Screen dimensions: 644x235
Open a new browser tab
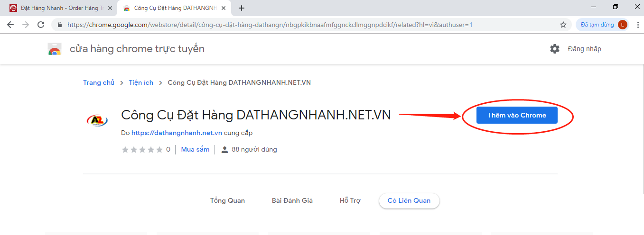pyautogui.click(x=242, y=8)
